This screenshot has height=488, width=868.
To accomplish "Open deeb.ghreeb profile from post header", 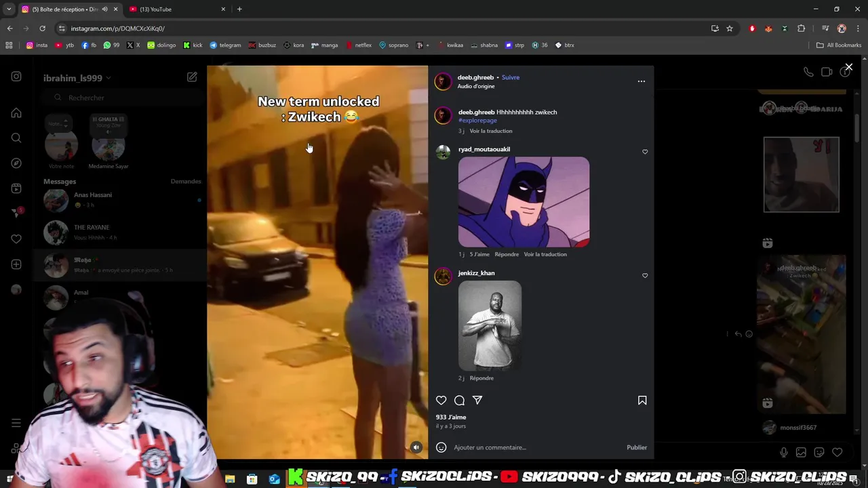I will point(475,77).
